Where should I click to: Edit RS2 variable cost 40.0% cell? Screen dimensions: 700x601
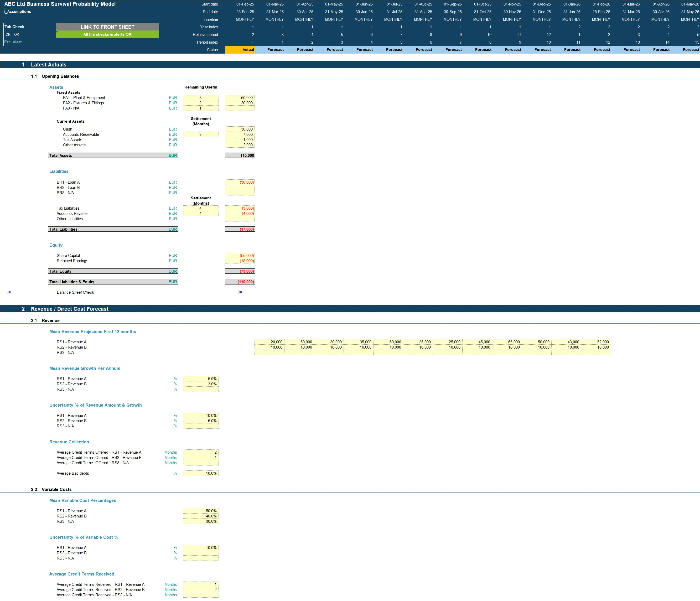[201, 516]
